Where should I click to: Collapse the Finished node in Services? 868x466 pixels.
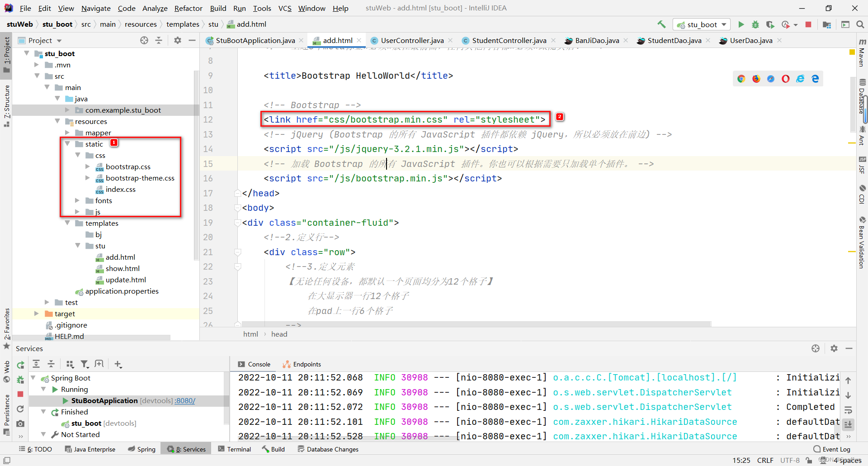click(x=44, y=412)
